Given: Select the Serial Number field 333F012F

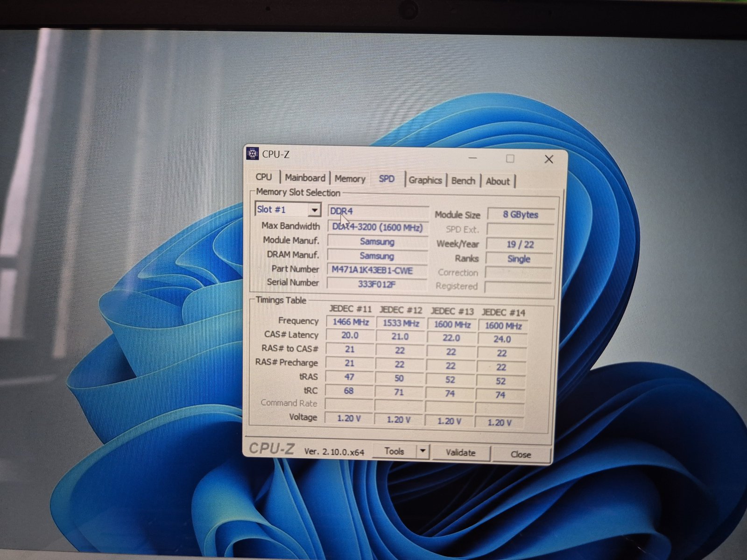Looking at the screenshot, I should [377, 284].
